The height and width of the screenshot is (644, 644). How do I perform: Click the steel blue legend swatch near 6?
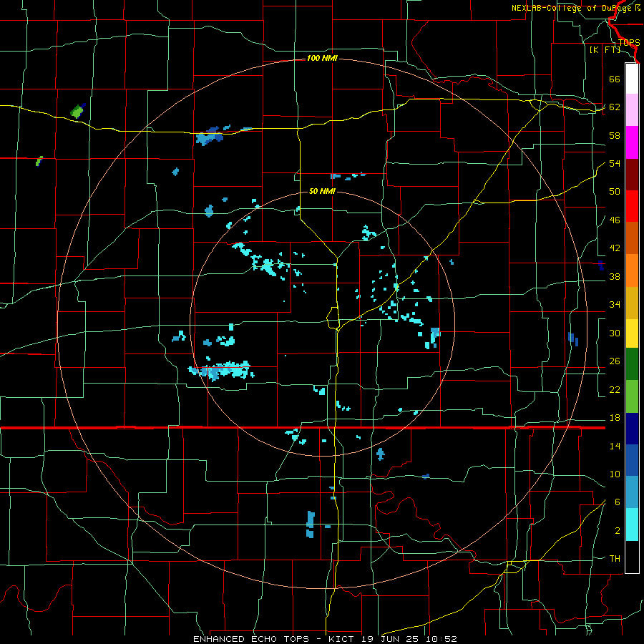(x=632, y=492)
